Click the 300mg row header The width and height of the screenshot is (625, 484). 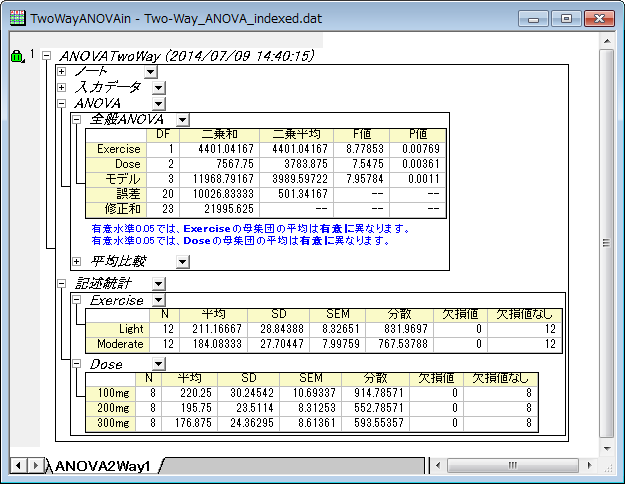pos(111,423)
